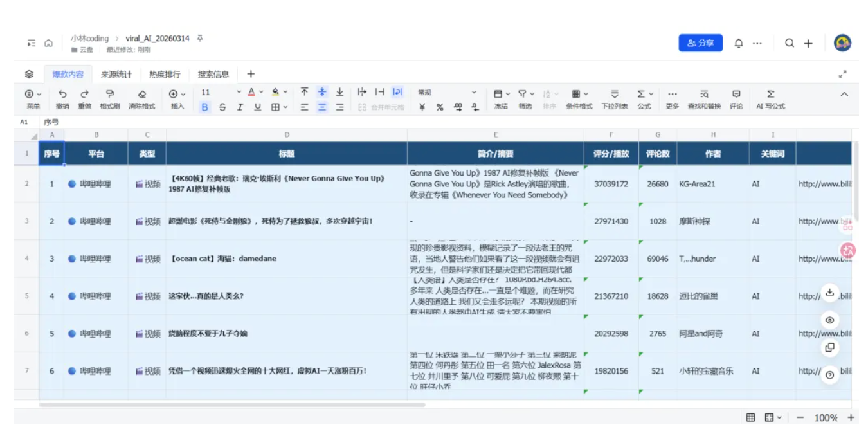The image size is (868, 445).
Task: Click the blue 分享 share button
Action: coord(700,43)
